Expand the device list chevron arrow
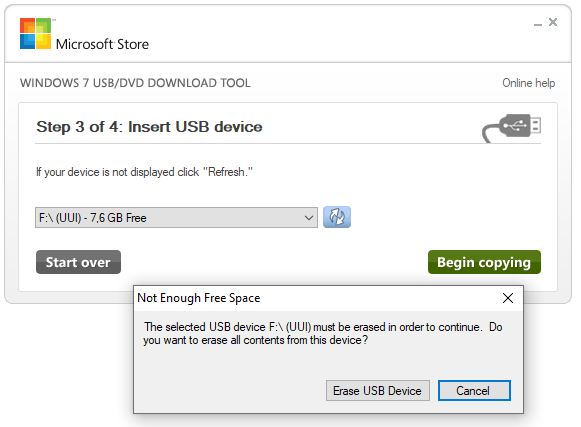581x427 pixels. point(308,218)
